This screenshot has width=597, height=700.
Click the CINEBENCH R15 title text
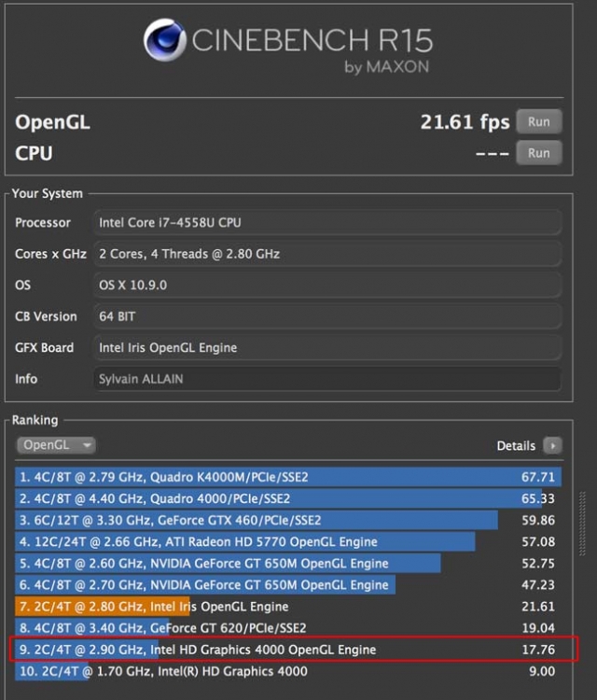(312, 40)
